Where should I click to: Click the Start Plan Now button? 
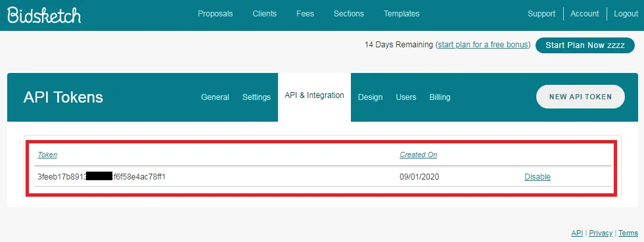click(585, 45)
